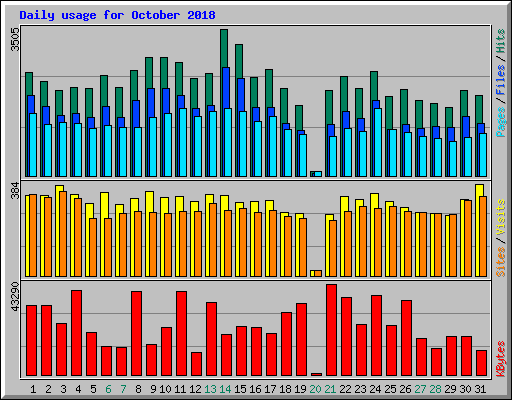The height and width of the screenshot is (400, 512).
Task: Click the red KBytes bar for day 8
Action: [x=137, y=334]
